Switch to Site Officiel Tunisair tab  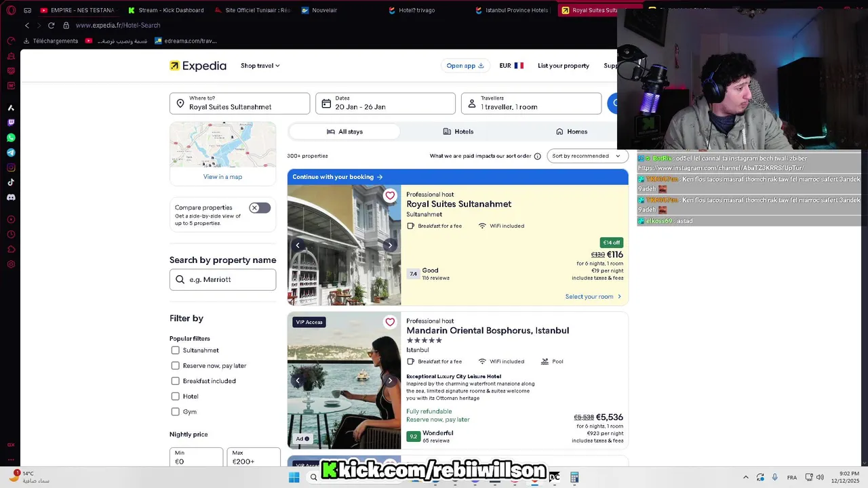pos(253,10)
